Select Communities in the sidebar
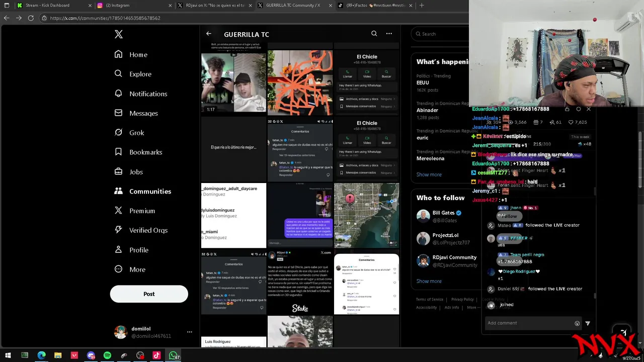 click(142, 191)
